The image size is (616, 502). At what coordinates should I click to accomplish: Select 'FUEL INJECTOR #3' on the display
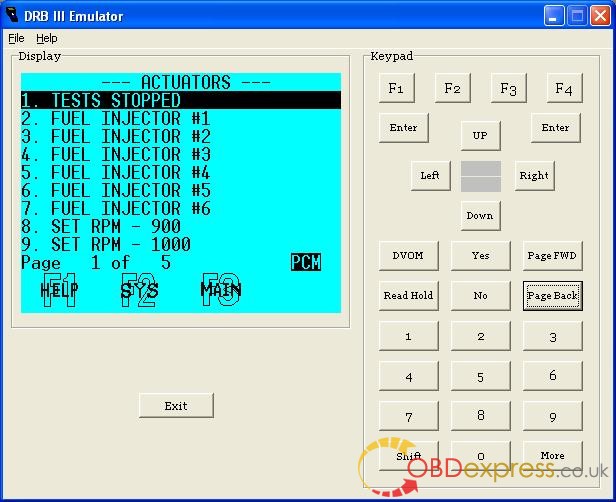(x=130, y=154)
